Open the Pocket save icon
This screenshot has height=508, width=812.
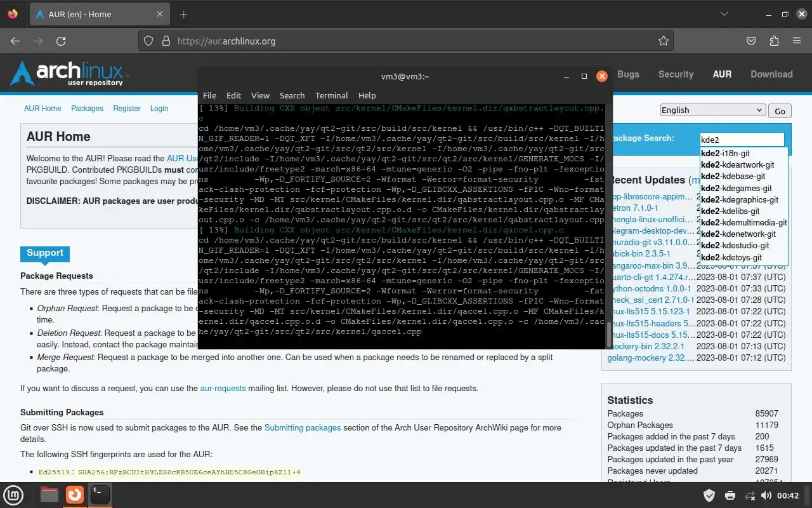coord(751,41)
